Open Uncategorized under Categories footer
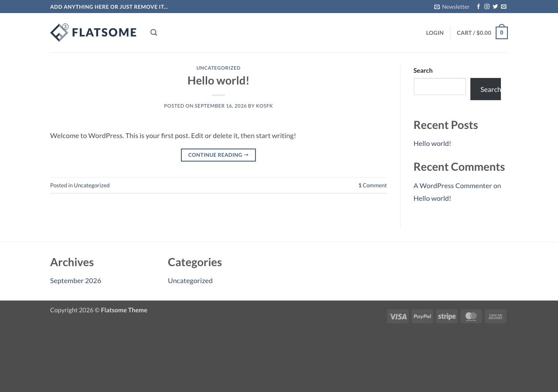 (x=190, y=280)
